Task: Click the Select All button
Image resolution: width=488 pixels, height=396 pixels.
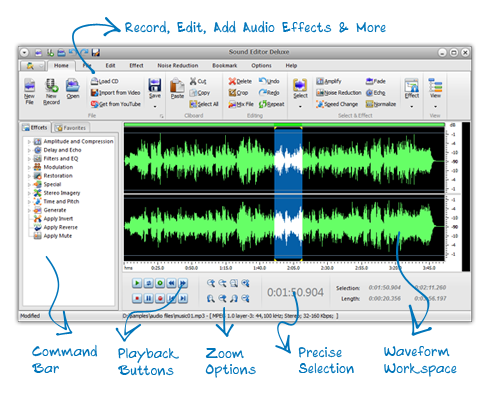Action: (204, 104)
